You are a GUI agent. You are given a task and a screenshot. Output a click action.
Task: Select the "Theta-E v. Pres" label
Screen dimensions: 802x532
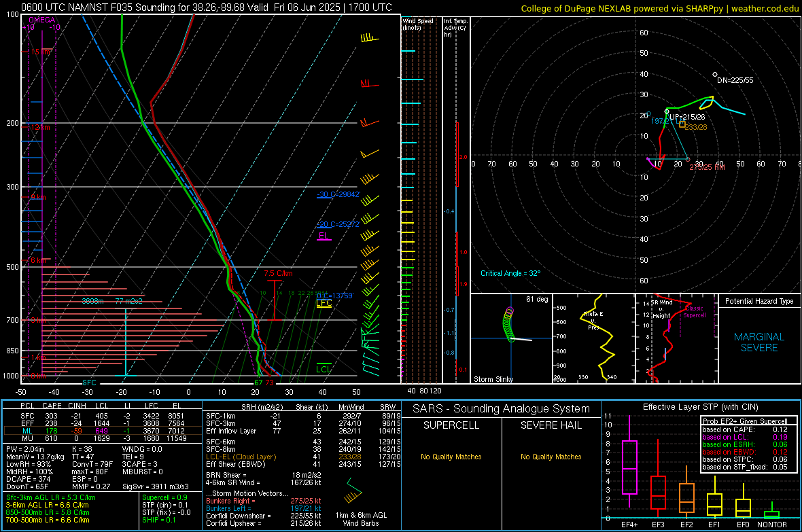click(593, 320)
